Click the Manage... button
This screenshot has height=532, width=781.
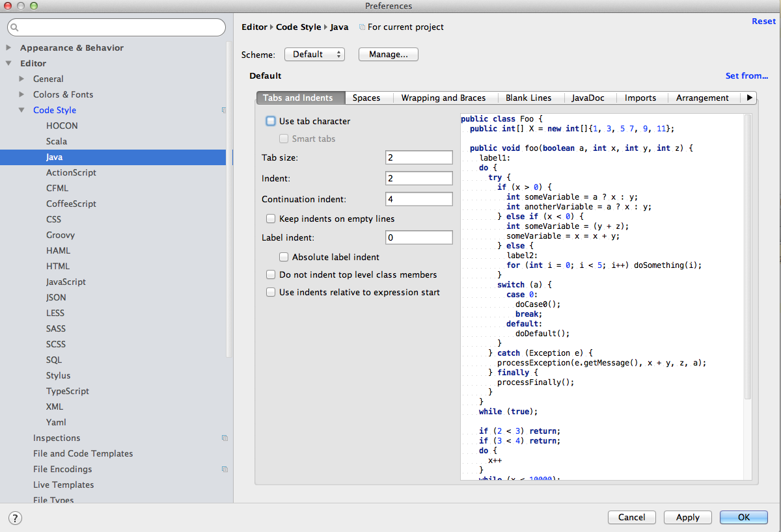[388, 55]
